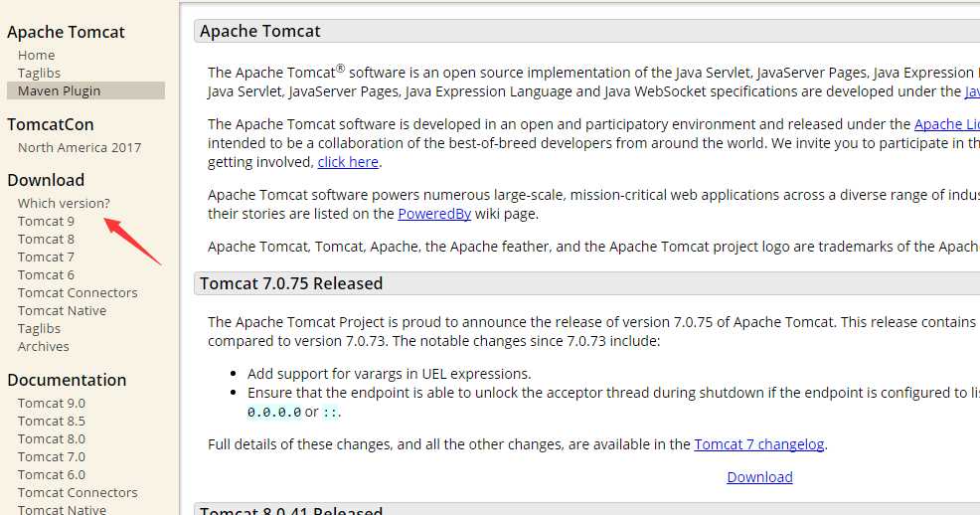
Task: Click the Download link for Tomcat 7.0.75
Action: click(x=759, y=477)
